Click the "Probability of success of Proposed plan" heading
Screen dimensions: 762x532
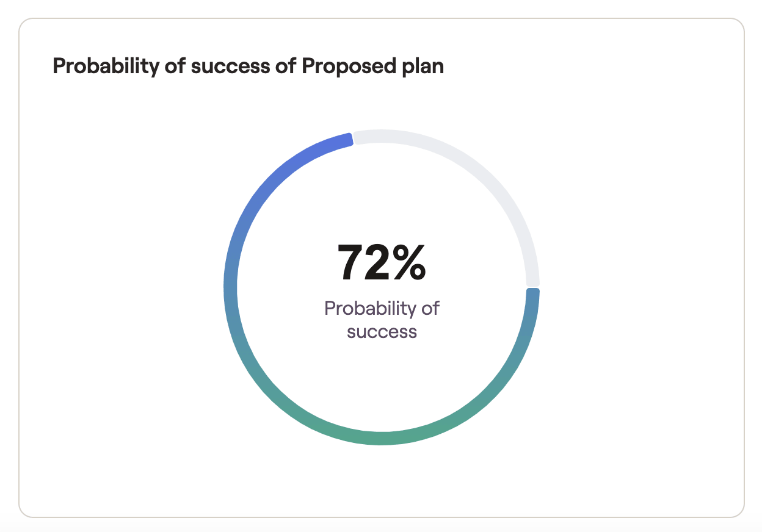(x=248, y=66)
